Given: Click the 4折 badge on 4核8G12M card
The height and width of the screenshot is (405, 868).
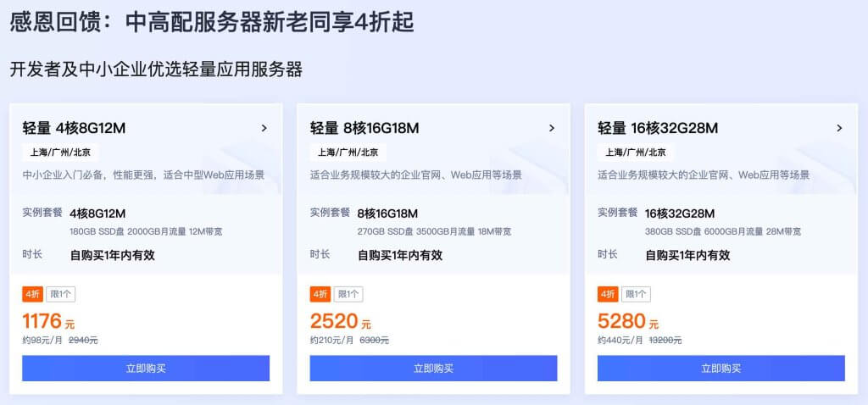Looking at the screenshot, I should point(32,294).
